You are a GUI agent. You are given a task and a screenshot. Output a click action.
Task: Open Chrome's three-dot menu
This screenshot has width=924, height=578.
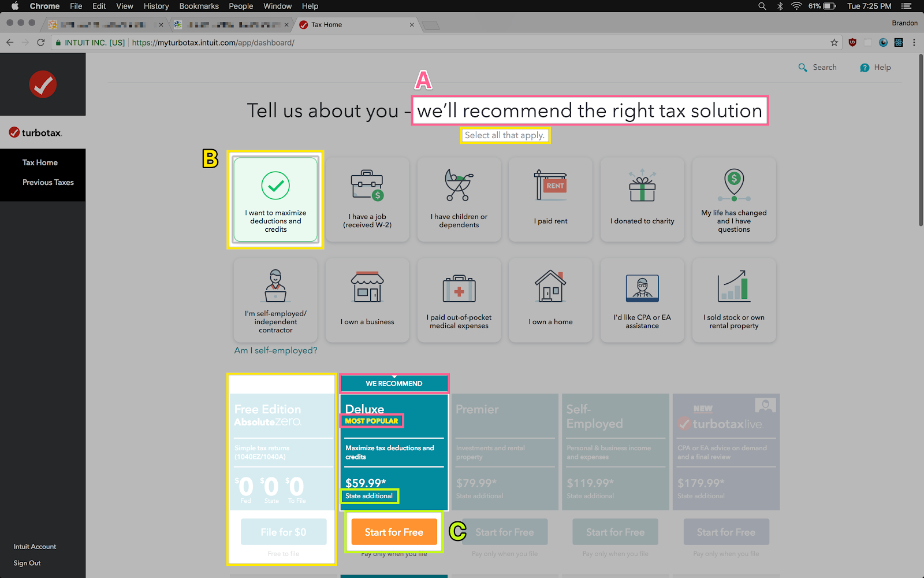(x=914, y=42)
